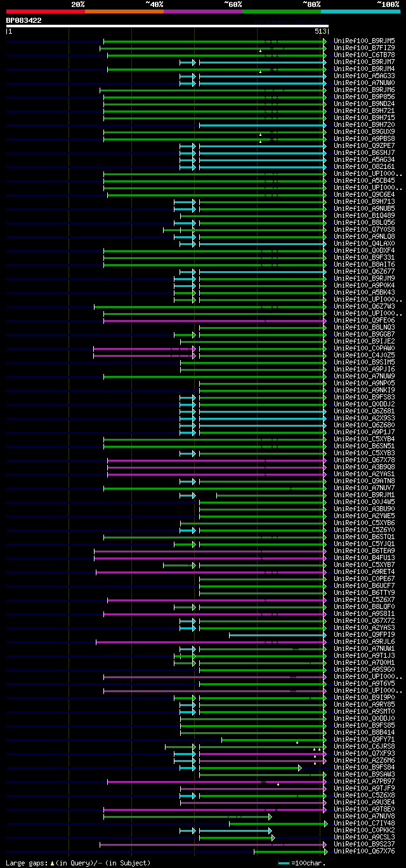Click the UniRef100_Q9ZPE7 label
The height and width of the screenshot is (868, 406).
pyautogui.click(x=365, y=145)
